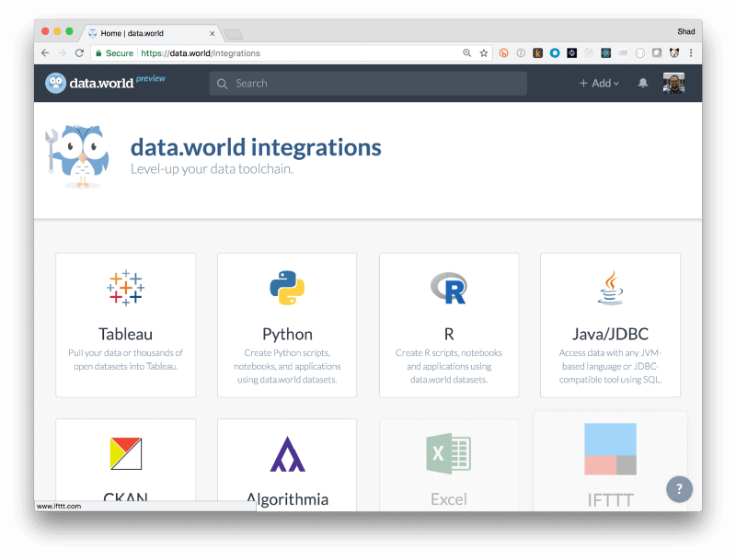Open notifications bell

(x=642, y=83)
